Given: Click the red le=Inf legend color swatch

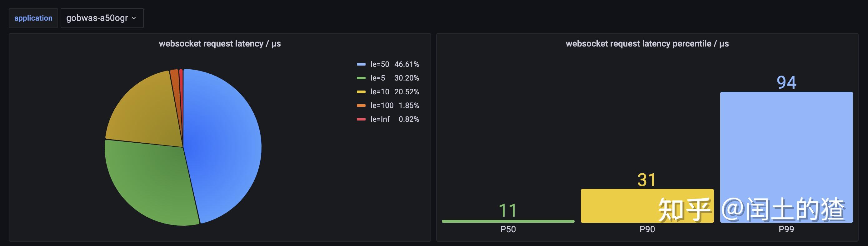Looking at the screenshot, I should click(x=361, y=120).
